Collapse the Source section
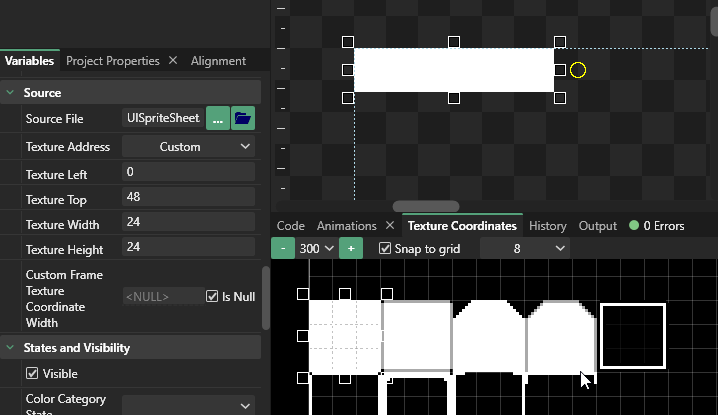This screenshot has width=718, height=415. 11,92
